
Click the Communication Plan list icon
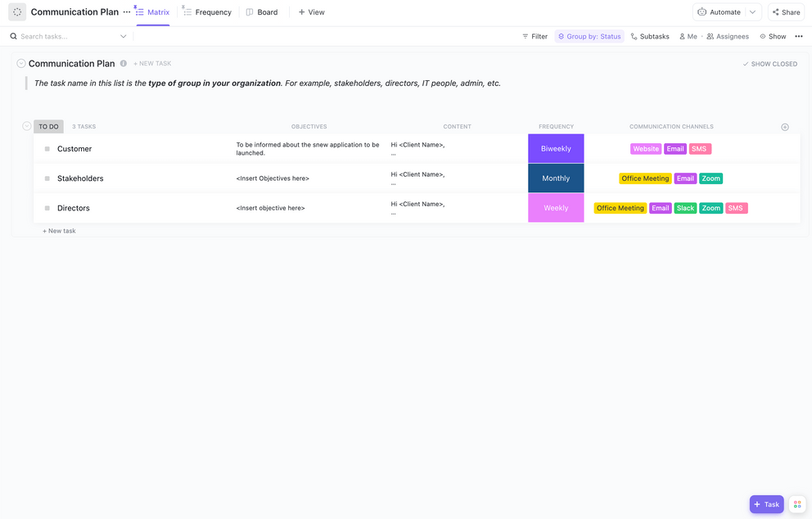pyautogui.click(x=17, y=12)
